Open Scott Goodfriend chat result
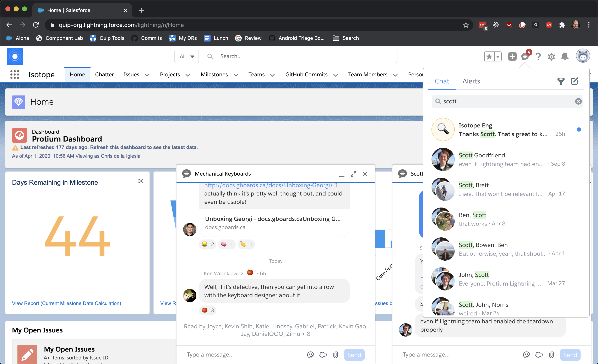This screenshot has width=598, height=364. pos(506,159)
